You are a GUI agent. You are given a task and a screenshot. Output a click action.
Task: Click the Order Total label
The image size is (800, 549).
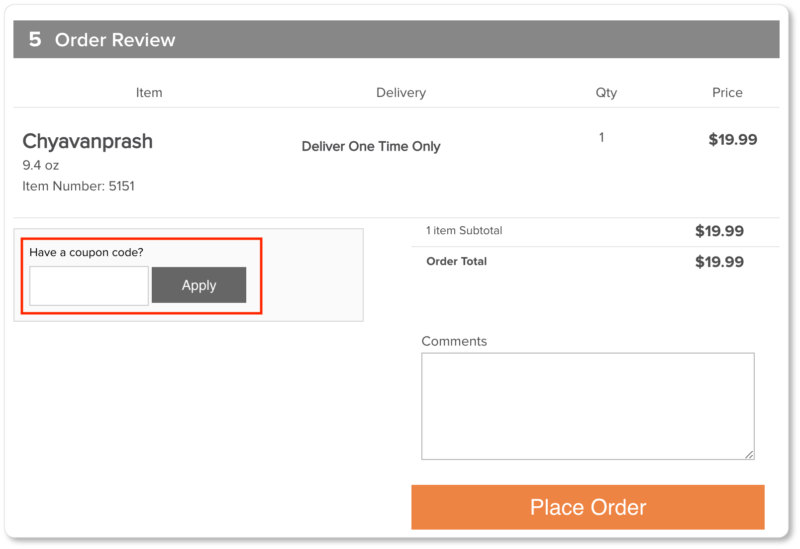(457, 261)
